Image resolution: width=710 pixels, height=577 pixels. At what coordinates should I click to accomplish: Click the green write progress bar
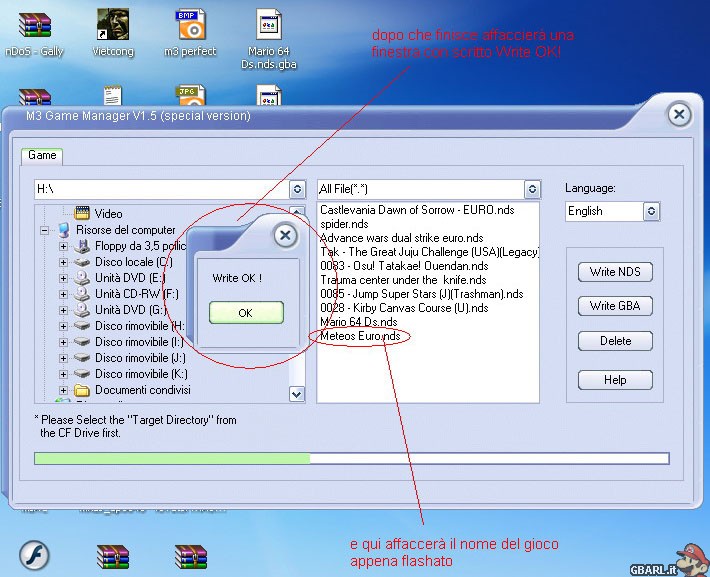click(x=352, y=458)
